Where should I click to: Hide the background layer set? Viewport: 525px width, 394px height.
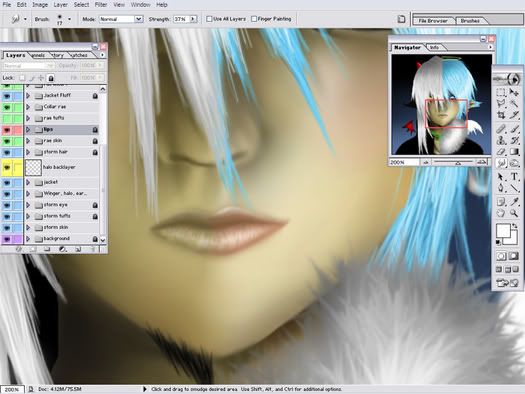point(7,239)
